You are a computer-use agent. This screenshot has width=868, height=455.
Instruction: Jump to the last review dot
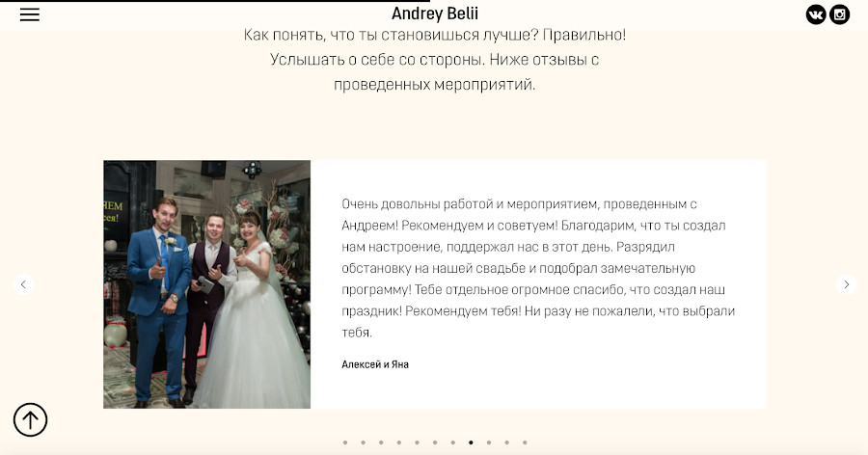[x=525, y=442]
